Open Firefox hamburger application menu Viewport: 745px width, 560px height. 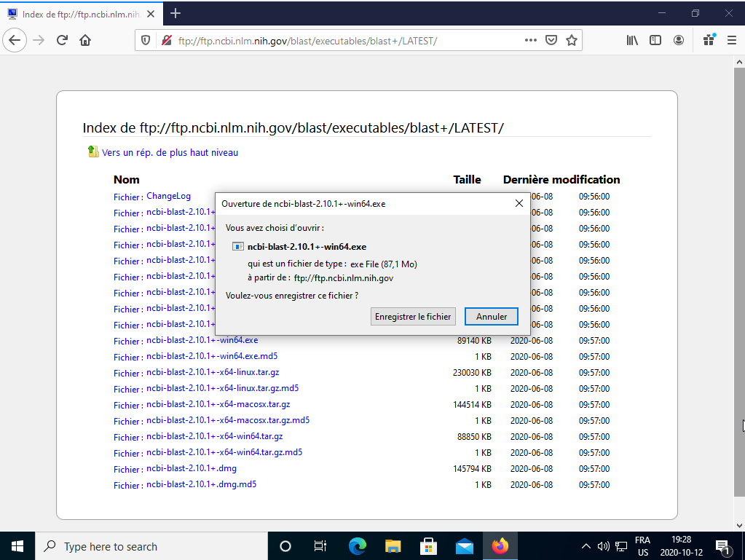tap(730, 40)
